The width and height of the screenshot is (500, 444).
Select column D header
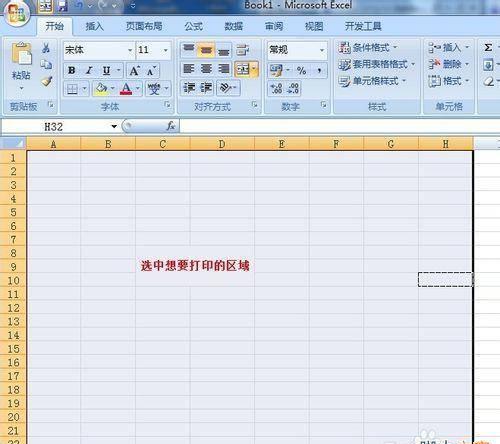click(x=222, y=144)
